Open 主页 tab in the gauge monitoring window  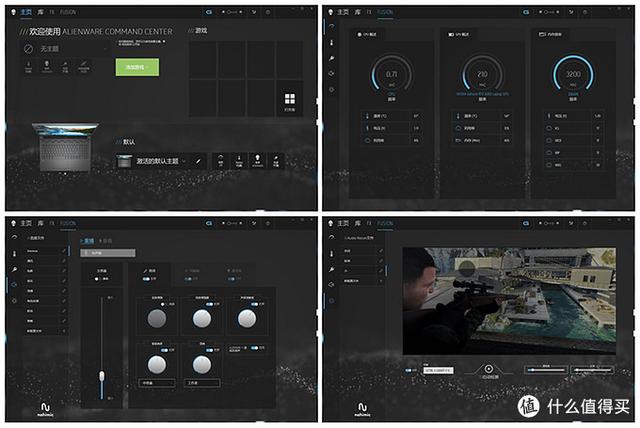343,12
